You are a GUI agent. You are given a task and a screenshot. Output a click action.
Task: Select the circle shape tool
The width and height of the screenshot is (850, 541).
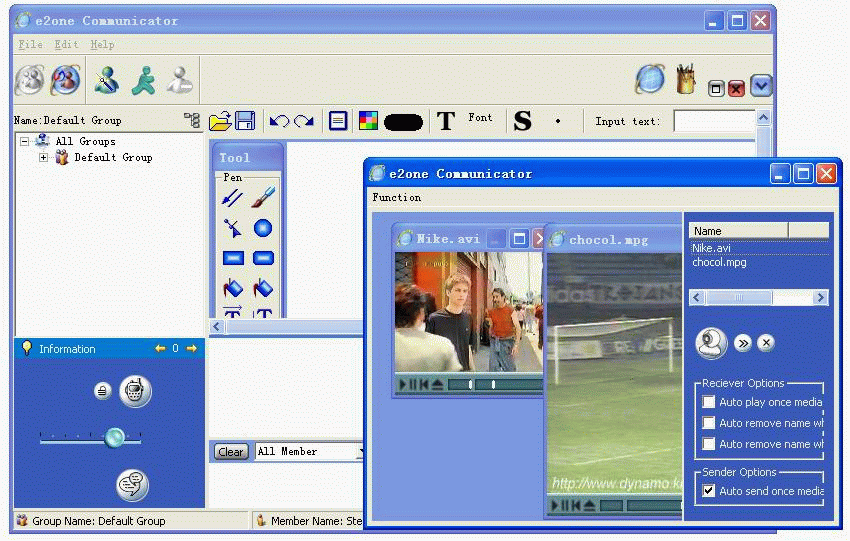[x=263, y=228]
